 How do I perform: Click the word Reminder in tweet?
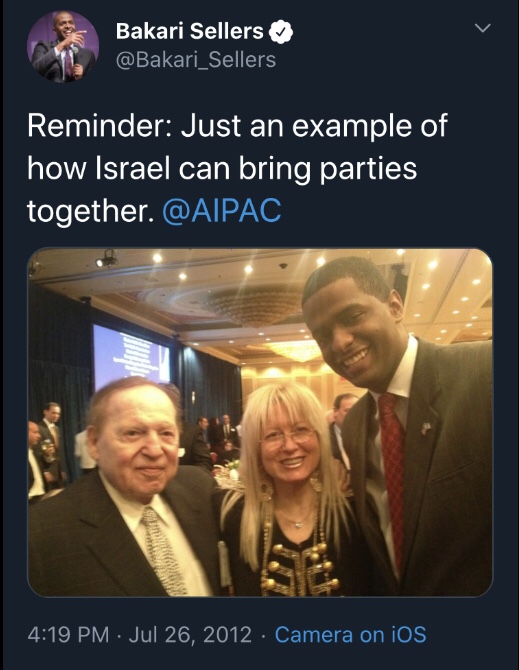(100, 126)
